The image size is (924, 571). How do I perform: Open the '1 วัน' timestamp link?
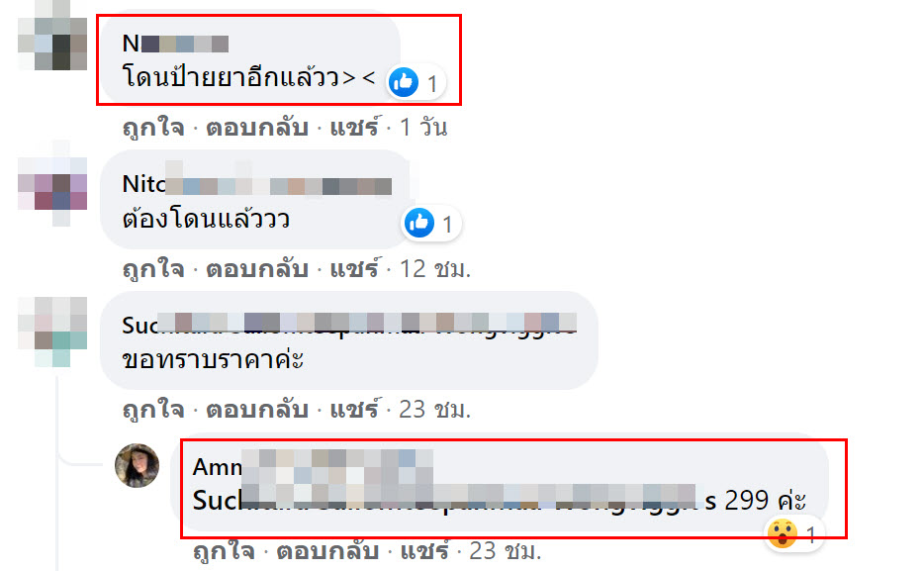423,128
